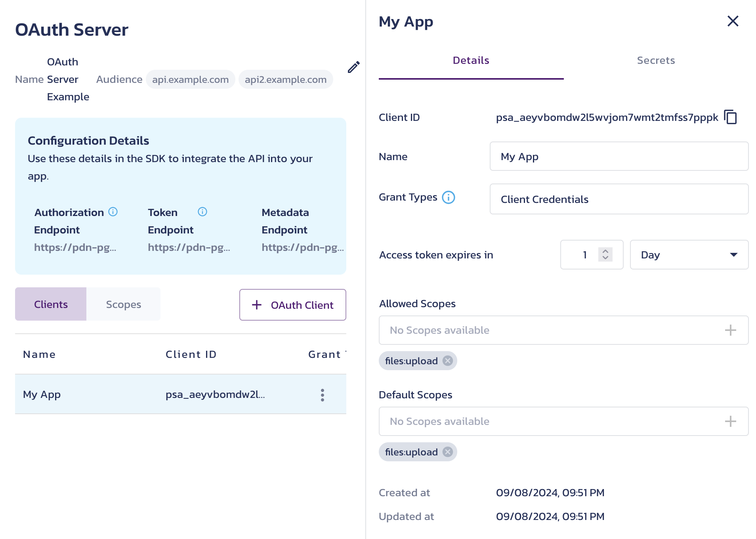756x539 pixels.
Task: Add a scope with Default Scopes plus icon
Action: point(730,421)
